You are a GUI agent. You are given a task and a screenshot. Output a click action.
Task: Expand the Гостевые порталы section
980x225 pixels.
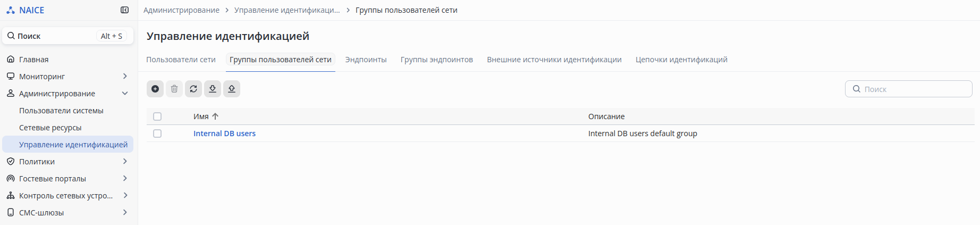(125, 179)
